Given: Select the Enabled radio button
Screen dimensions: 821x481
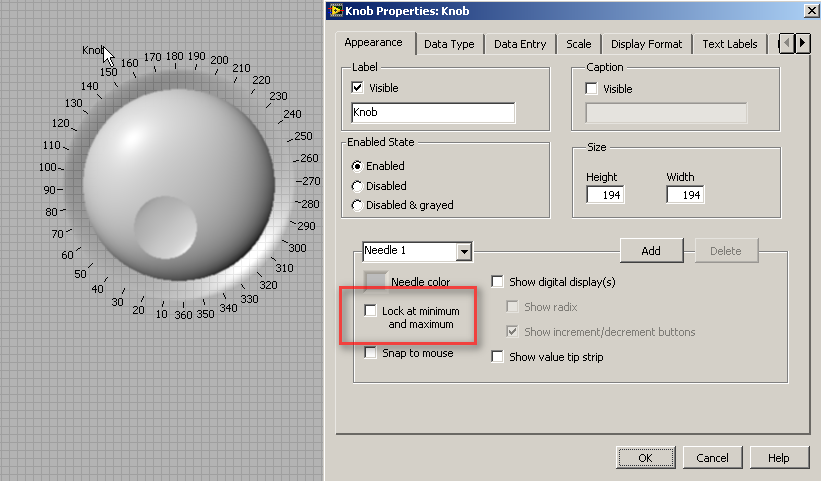Looking at the screenshot, I should tap(357, 166).
